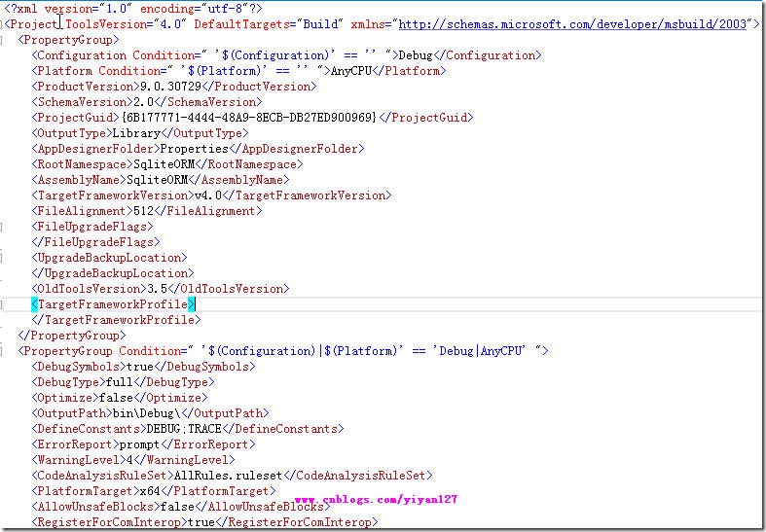Collapse the Project root node outline box
The height and width of the screenshot is (532, 766).
(x=2, y=24)
